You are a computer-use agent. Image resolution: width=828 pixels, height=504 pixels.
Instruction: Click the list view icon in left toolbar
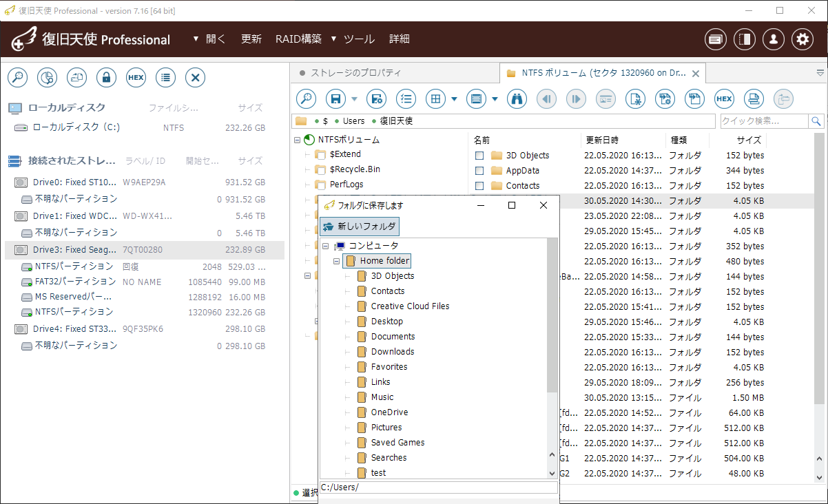165,78
